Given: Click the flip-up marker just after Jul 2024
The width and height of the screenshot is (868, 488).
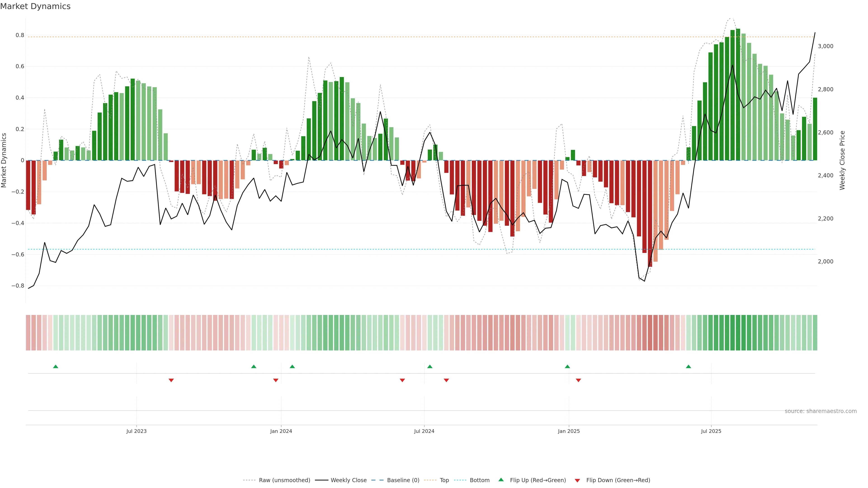Looking at the screenshot, I should click(430, 366).
